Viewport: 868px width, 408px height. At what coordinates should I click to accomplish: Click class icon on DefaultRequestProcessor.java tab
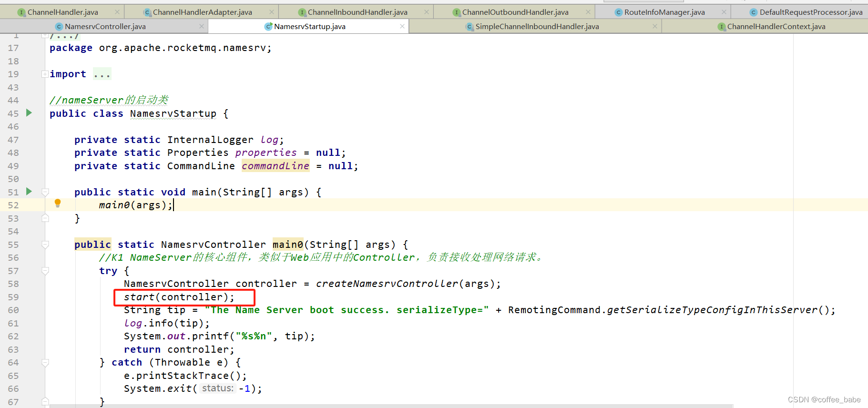pos(754,12)
